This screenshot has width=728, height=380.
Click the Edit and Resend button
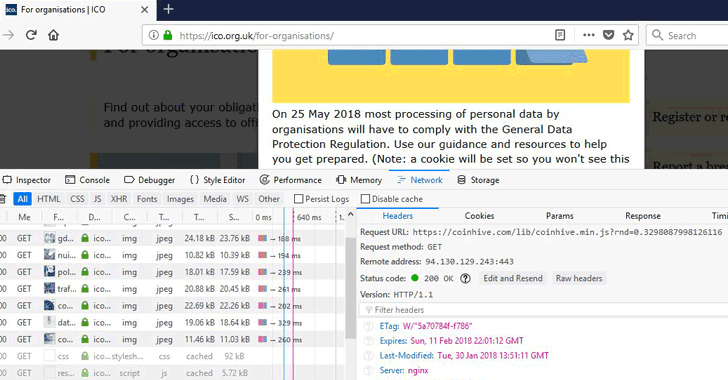(x=513, y=278)
